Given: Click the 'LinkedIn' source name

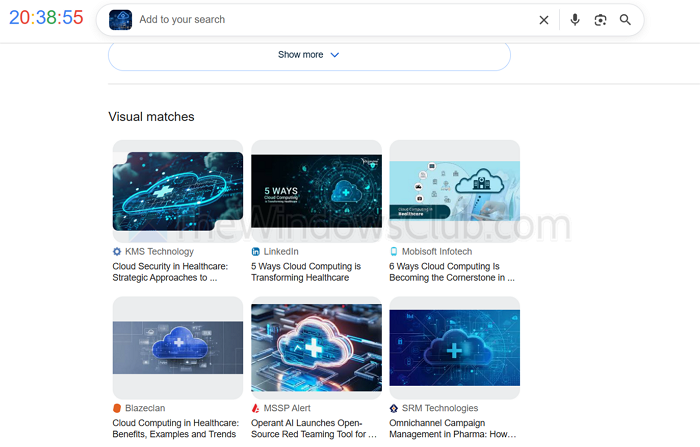Looking at the screenshot, I should coord(281,251).
